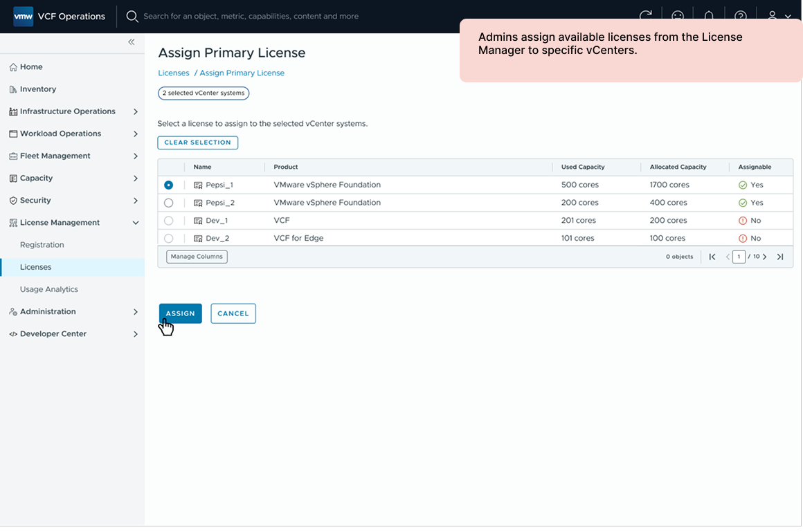Viewport: 803px width, 532px height.
Task: Sort by Product column header
Action: point(286,167)
